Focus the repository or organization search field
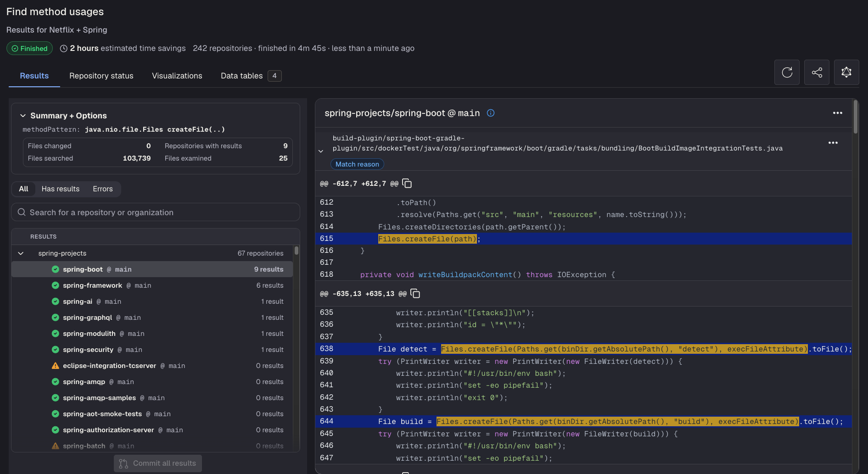 [156, 212]
